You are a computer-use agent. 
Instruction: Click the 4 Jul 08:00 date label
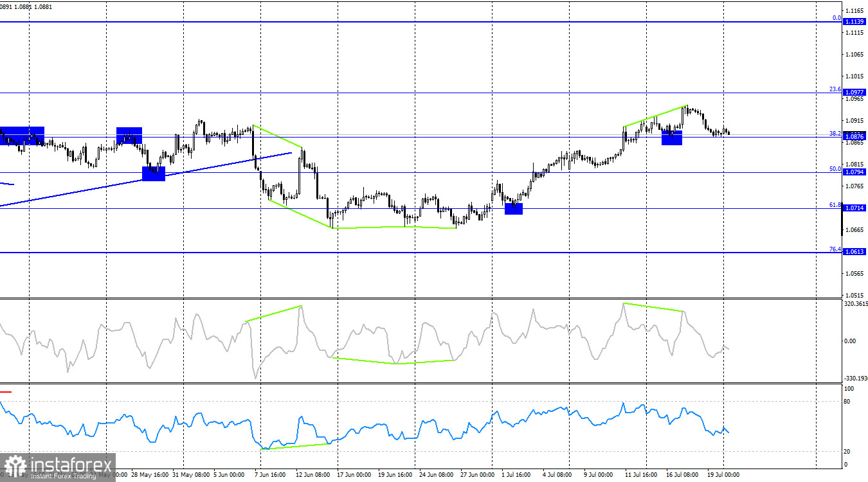click(557, 475)
